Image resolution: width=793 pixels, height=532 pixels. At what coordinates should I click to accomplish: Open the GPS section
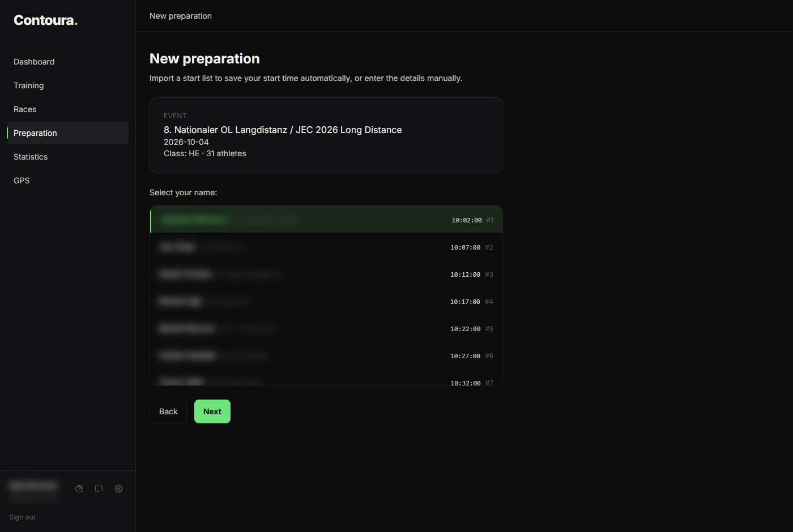pyautogui.click(x=67, y=181)
